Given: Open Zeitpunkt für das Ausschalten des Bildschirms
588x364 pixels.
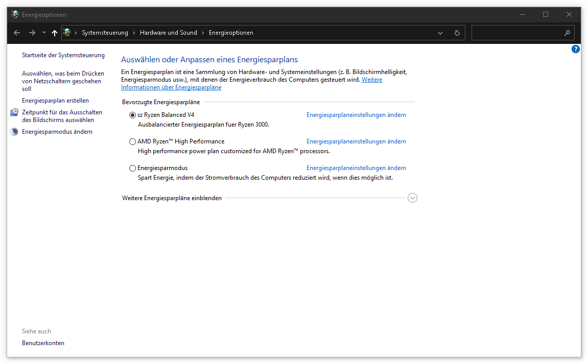Looking at the screenshot, I should pyautogui.click(x=62, y=116).
